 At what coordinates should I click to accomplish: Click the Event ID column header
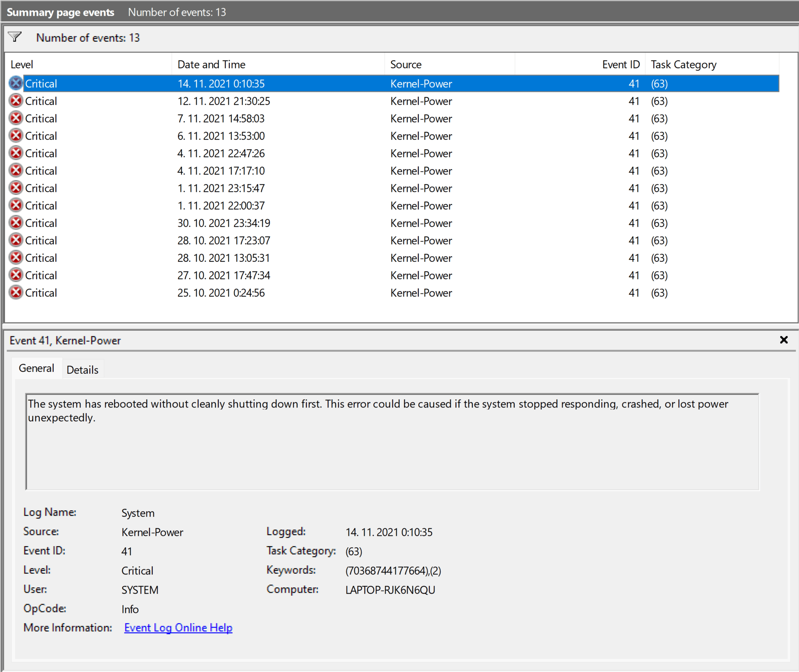621,65
